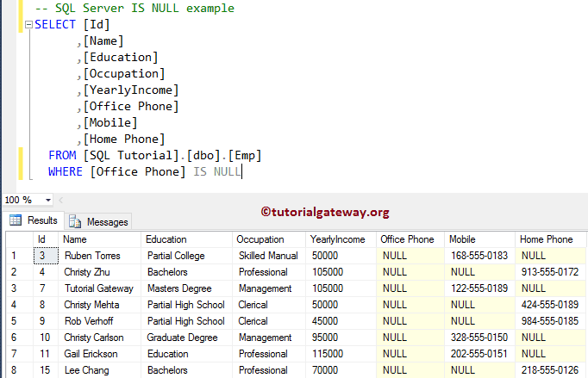
Task: Open the 100 % zoom dropdown
Action: [x=47, y=200]
